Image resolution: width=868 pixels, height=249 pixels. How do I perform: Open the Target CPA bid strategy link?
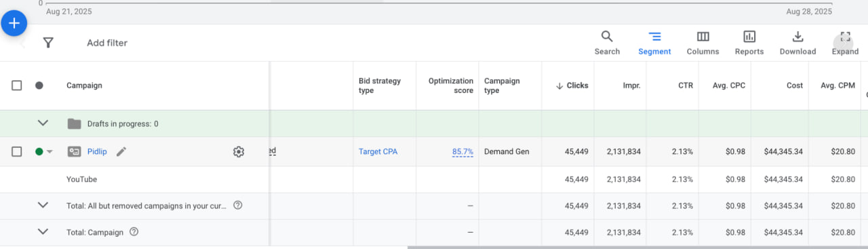pos(378,151)
